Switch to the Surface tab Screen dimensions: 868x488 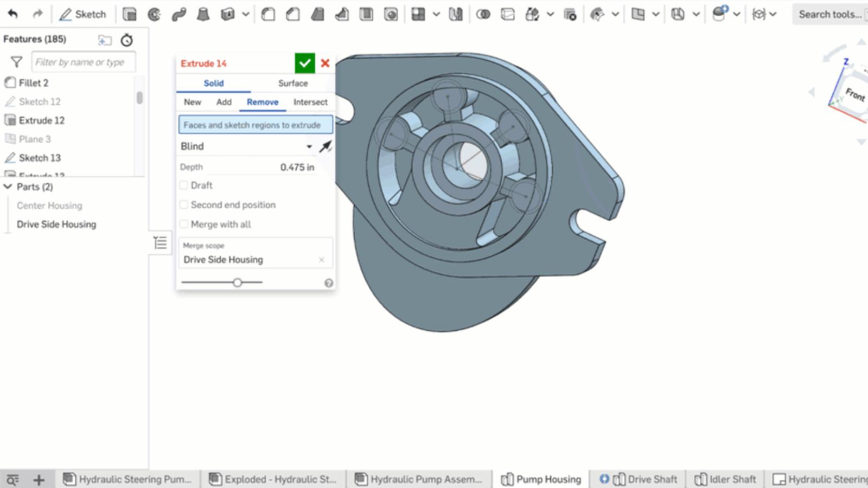coord(292,83)
